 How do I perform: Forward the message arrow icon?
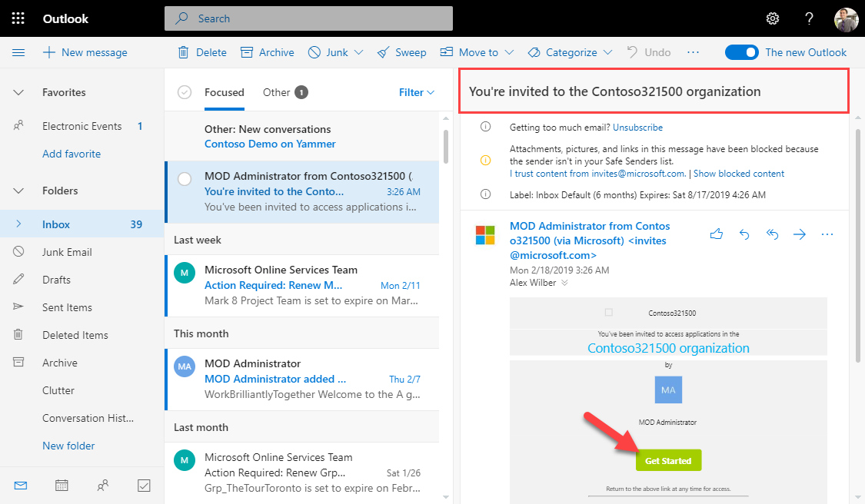[x=800, y=234]
